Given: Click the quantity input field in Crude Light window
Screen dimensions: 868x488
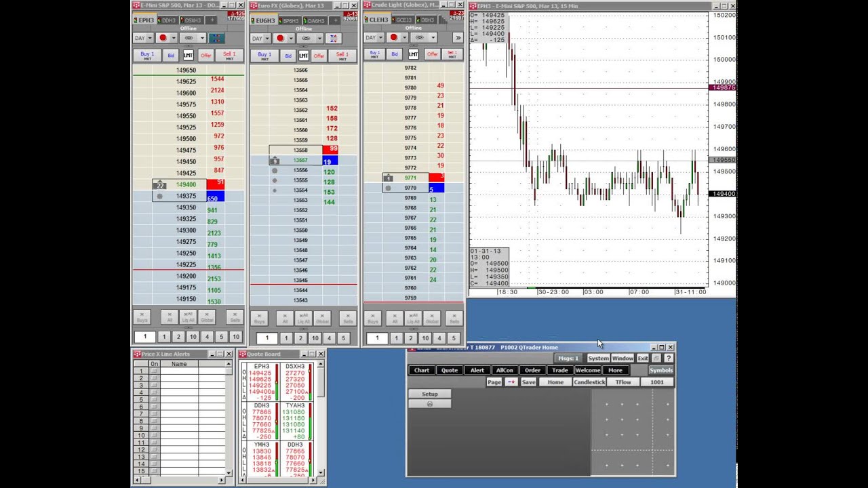Looking at the screenshot, I should click(x=377, y=338).
